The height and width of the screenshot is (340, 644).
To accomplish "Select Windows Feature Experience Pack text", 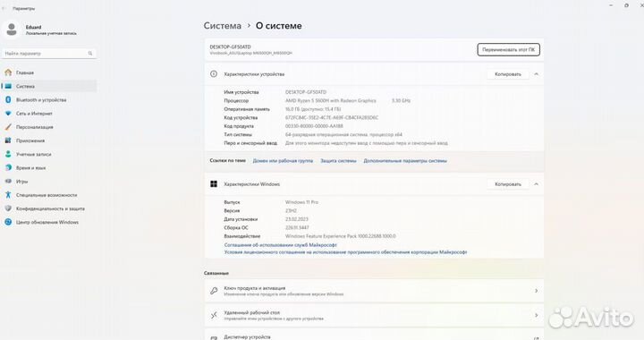I will [341, 236].
